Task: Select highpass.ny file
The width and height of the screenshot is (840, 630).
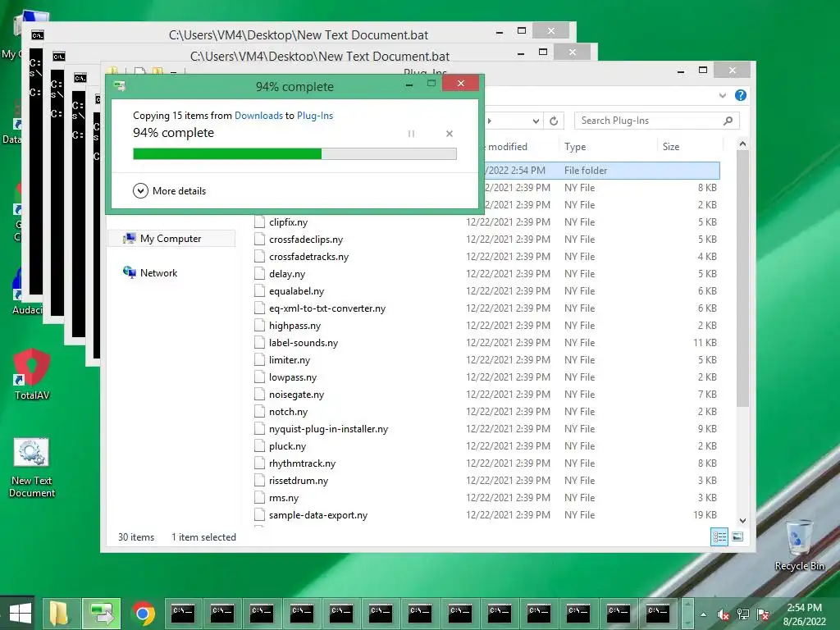Action: (x=294, y=325)
